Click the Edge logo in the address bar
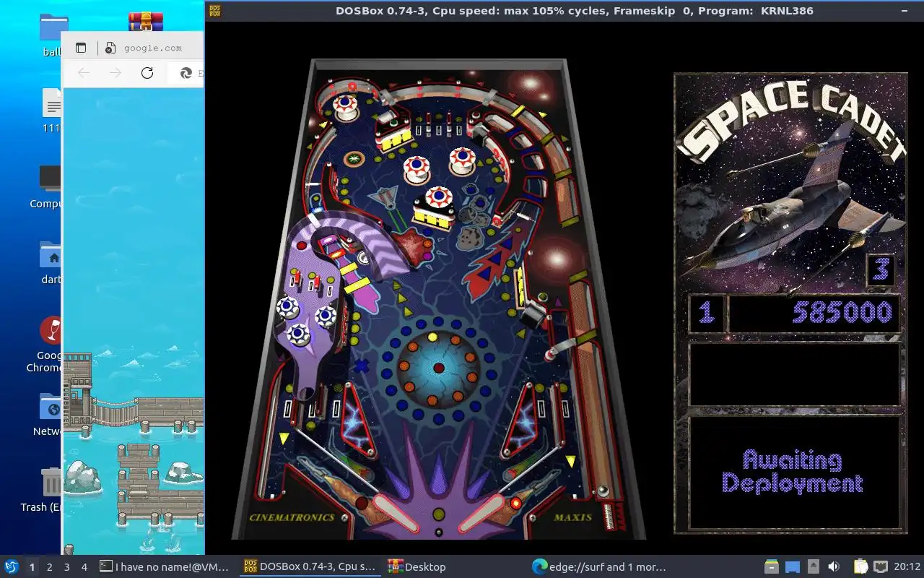Screen dimensions: 924x578 (186, 73)
